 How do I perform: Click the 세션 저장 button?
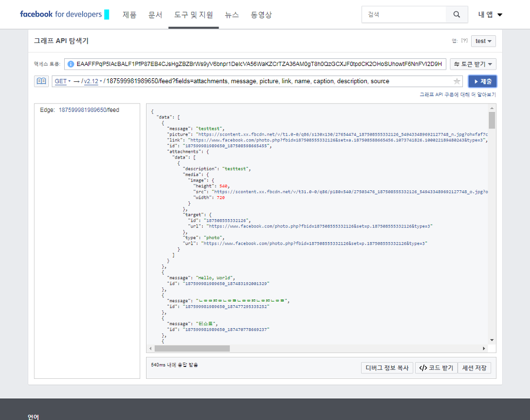click(x=474, y=368)
